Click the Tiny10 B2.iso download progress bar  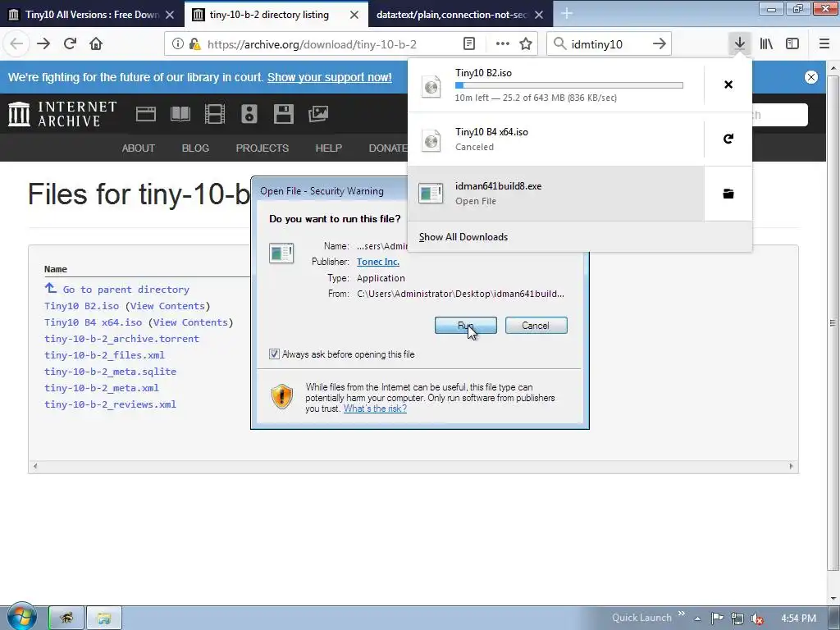[x=569, y=85]
